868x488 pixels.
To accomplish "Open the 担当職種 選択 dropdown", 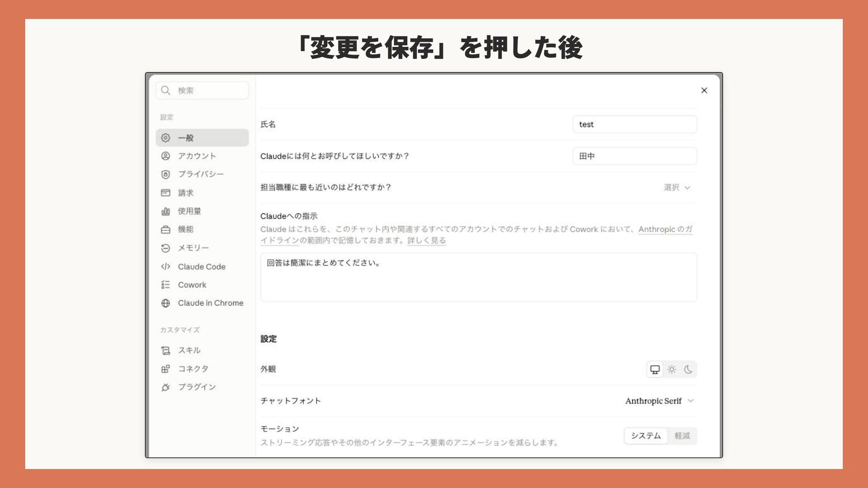I will point(677,187).
